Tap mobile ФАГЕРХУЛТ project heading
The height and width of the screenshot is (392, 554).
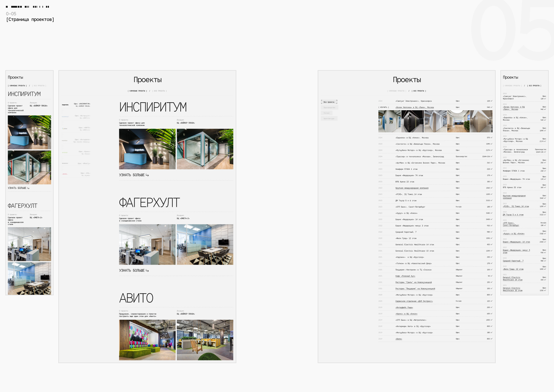[22, 206]
